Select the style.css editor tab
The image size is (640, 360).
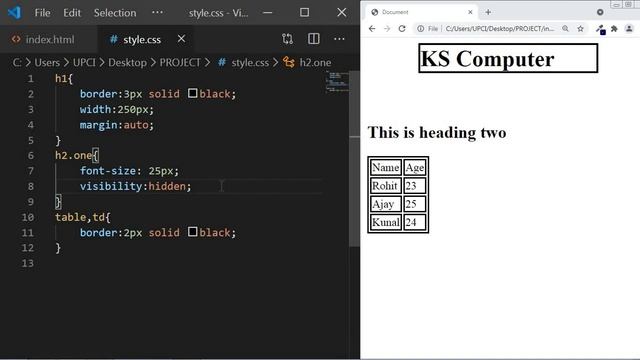pyautogui.click(x=142, y=39)
